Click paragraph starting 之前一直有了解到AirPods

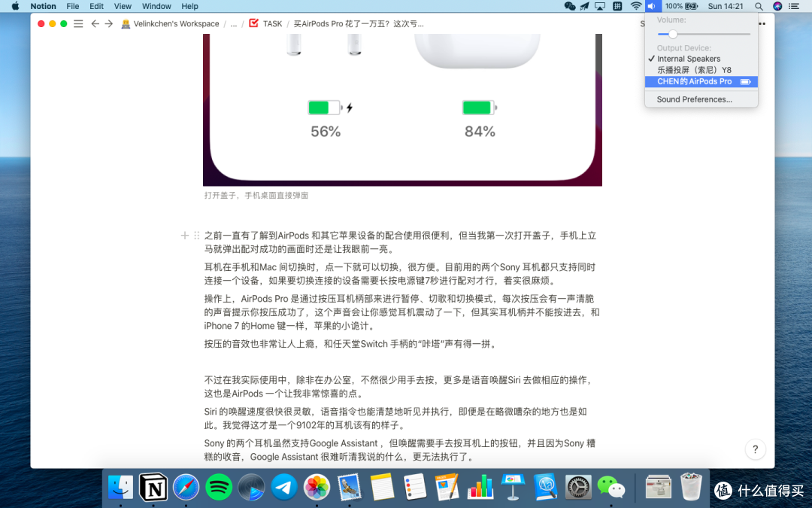pos(400,242)
